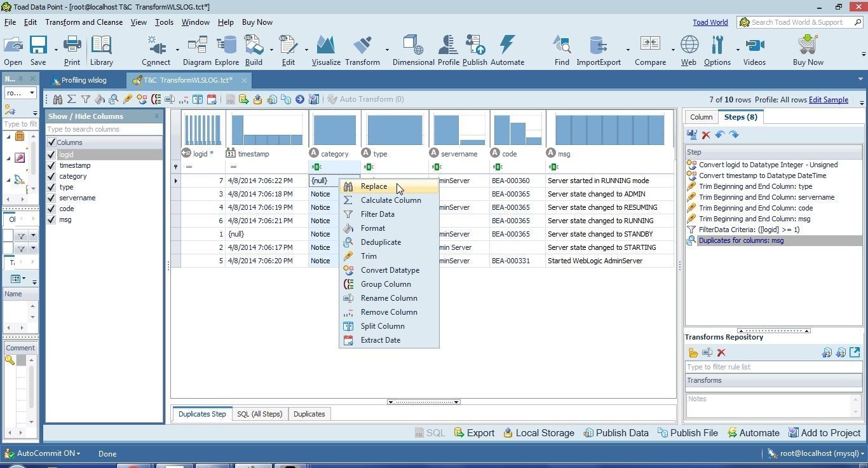Image resolution: width=868 pixels, height=468 pixels.
Task: Uncheck the msg column checkbox
Action: (51, 219)
